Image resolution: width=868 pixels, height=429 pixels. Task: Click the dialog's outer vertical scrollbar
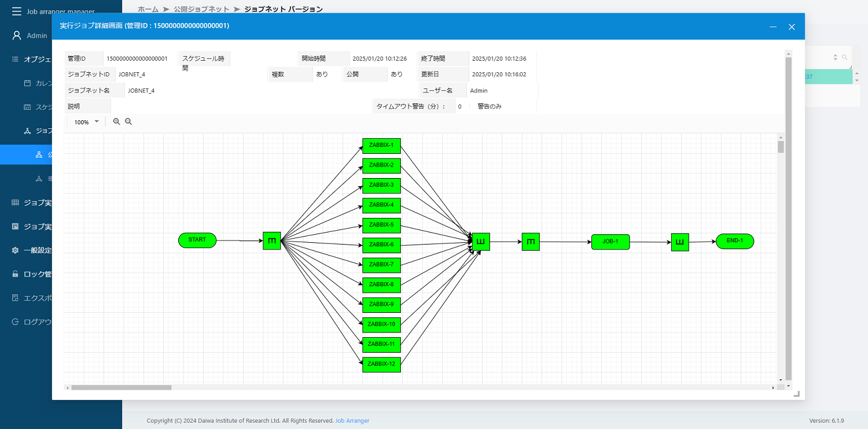tap(788, 219)
